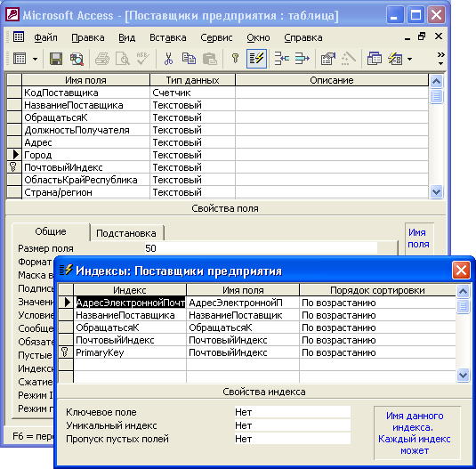Image resolution: width=476 pixels, height=469 pixels.
Task: Expand toolbar options chevron
Action: pyautogui.click(x=440, y=59)
